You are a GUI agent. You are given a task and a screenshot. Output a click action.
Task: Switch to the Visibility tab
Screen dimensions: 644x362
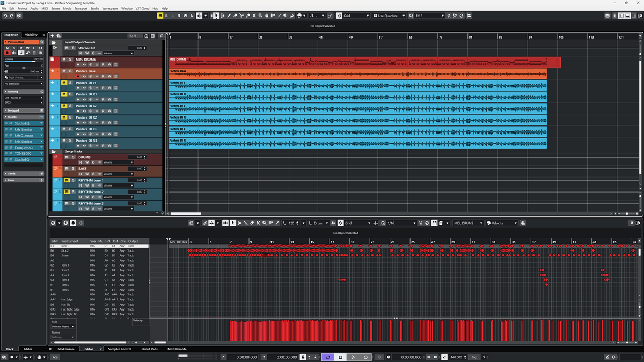[x=31, y=35]
